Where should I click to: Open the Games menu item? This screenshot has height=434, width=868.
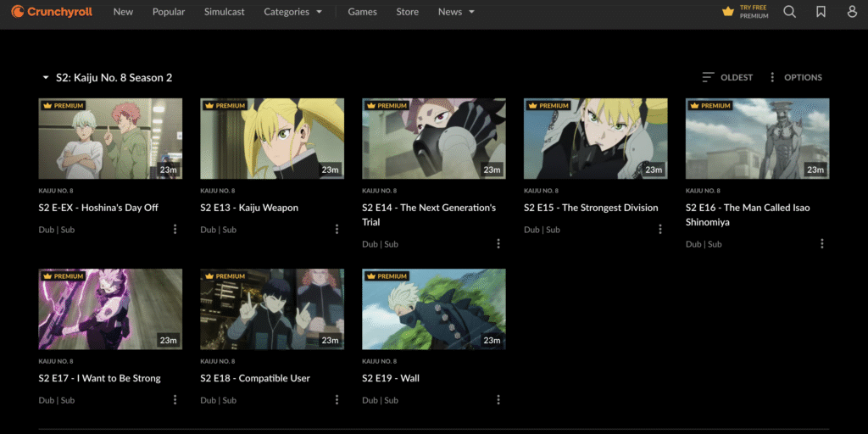click(x=363, y=12)
